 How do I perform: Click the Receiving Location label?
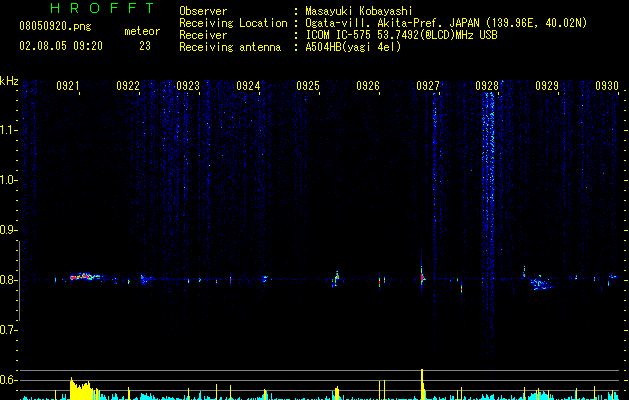[233, 23]
